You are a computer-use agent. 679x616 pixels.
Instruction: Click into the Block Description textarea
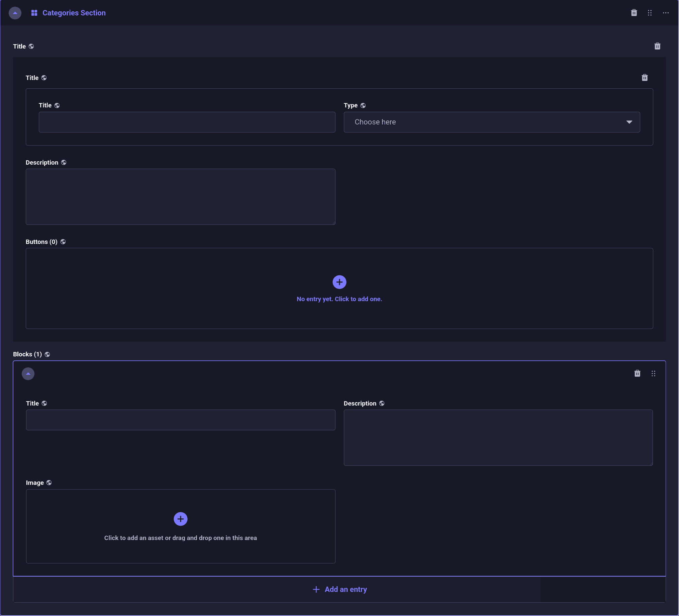tap(498, 437)
